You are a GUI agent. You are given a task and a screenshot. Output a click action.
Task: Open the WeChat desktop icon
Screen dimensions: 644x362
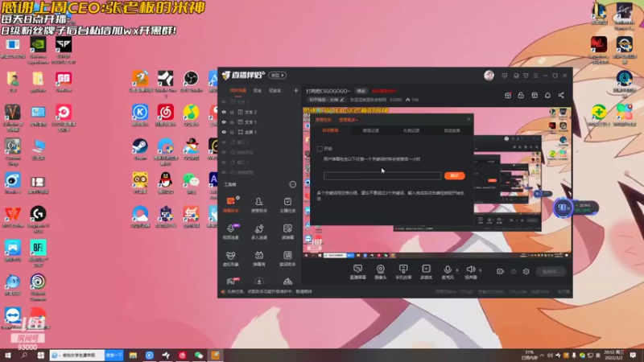(x=191, y=183)
